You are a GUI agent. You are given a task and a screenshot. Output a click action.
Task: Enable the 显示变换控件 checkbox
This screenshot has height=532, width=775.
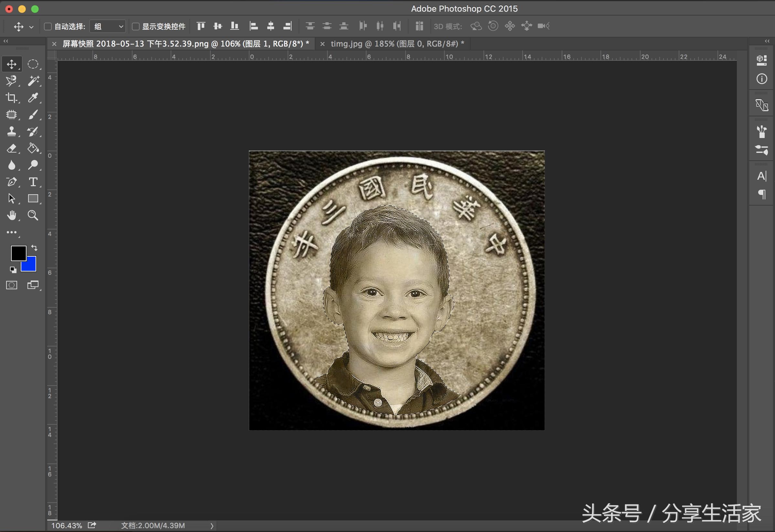(x=136, y=26)
